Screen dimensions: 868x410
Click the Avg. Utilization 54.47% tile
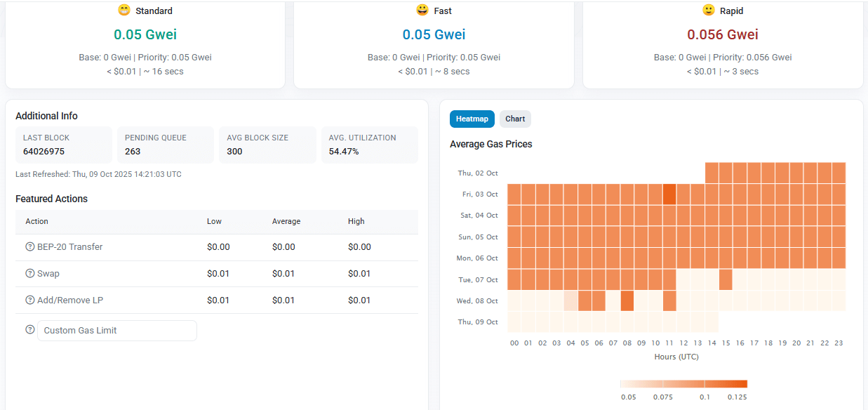[x=369, y=145]
